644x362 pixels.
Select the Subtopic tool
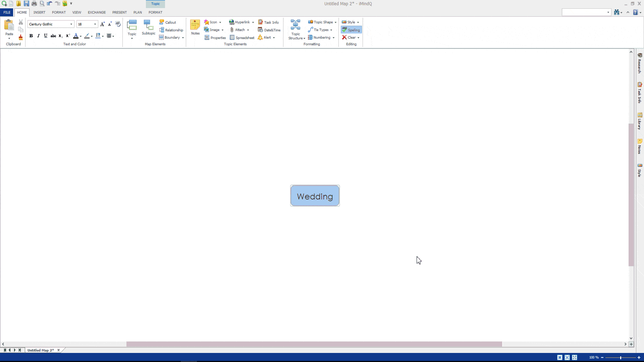[148, 28]
